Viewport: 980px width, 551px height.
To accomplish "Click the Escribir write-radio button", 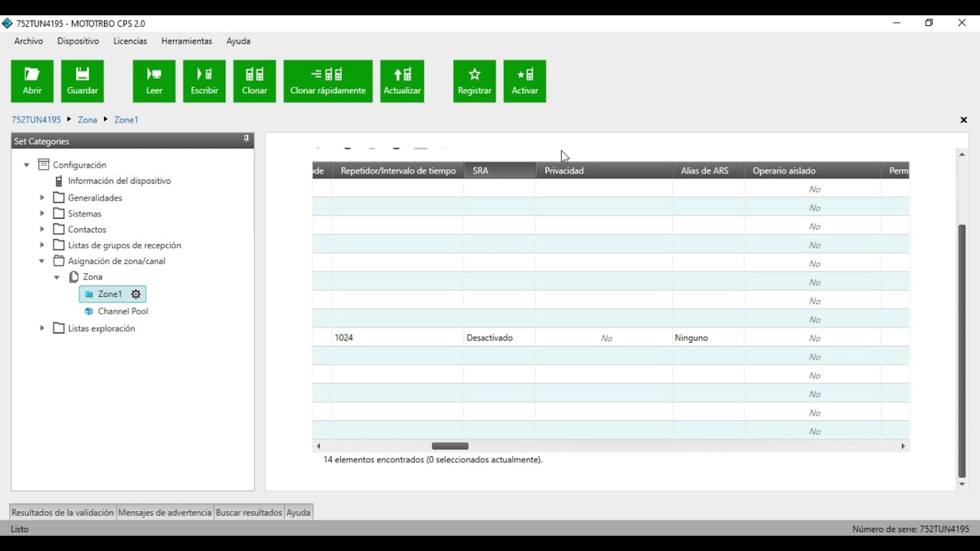I will coord(204,81).
